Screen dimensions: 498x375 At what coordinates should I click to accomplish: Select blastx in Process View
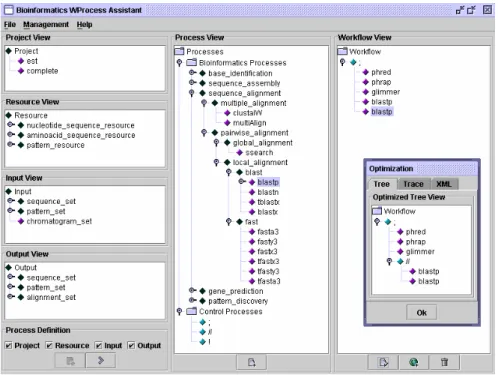pos(268,212)
